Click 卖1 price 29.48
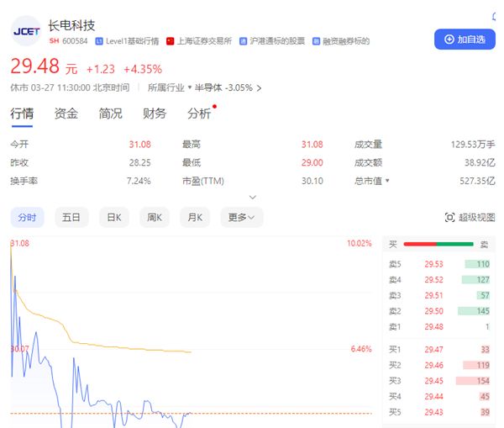 tap(433, 327)
